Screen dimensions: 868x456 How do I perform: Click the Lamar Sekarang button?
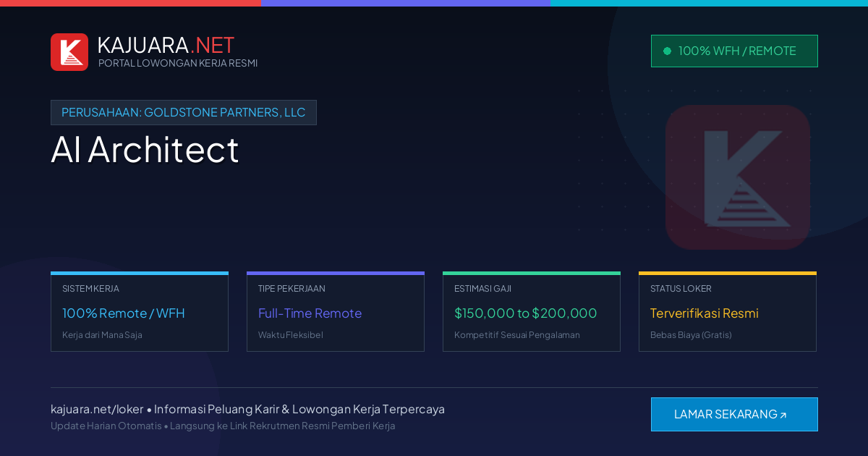click(x=734, y=414)
